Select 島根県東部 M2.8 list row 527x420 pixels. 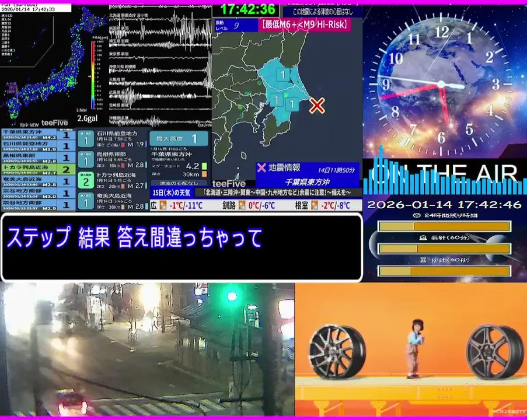pyautogui.click(x=38, y=157)
